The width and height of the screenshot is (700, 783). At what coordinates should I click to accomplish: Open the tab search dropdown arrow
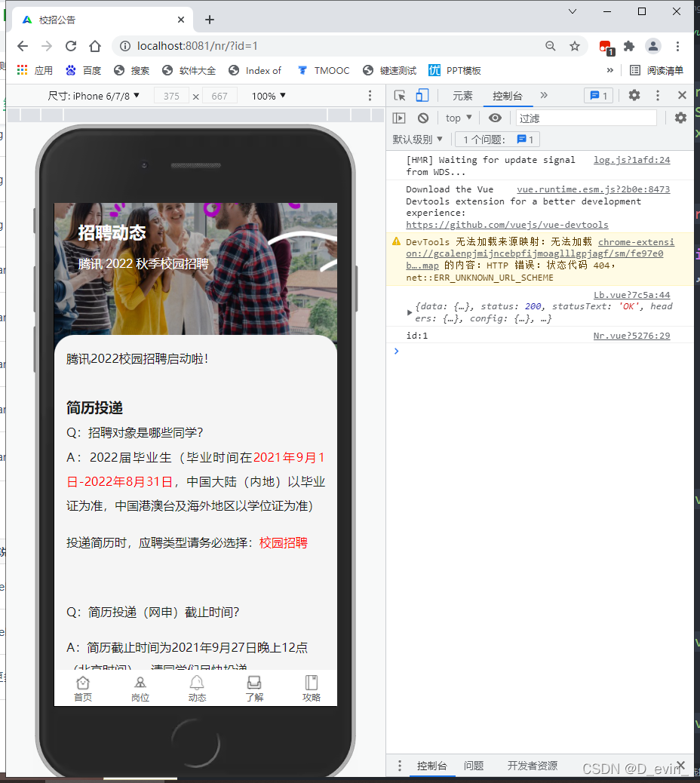click(573, 11)
